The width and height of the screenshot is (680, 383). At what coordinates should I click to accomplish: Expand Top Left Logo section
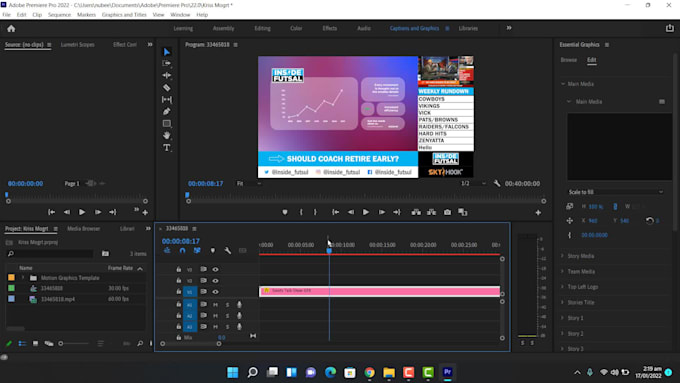(562, 287)
